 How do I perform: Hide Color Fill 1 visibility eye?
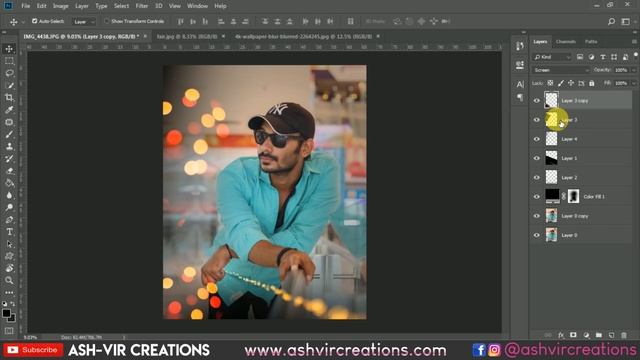point(537,197)
